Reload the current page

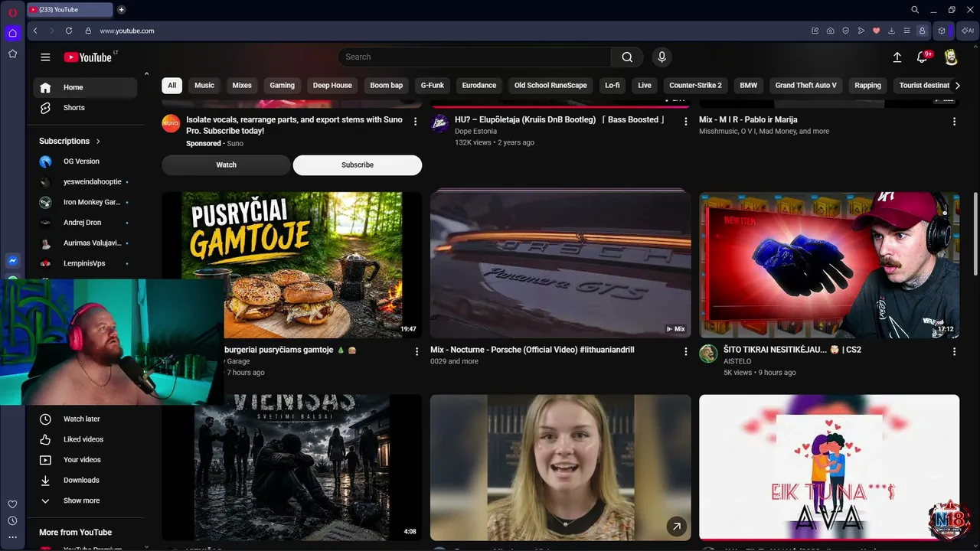pyautogui.click(x=69, y=31)
